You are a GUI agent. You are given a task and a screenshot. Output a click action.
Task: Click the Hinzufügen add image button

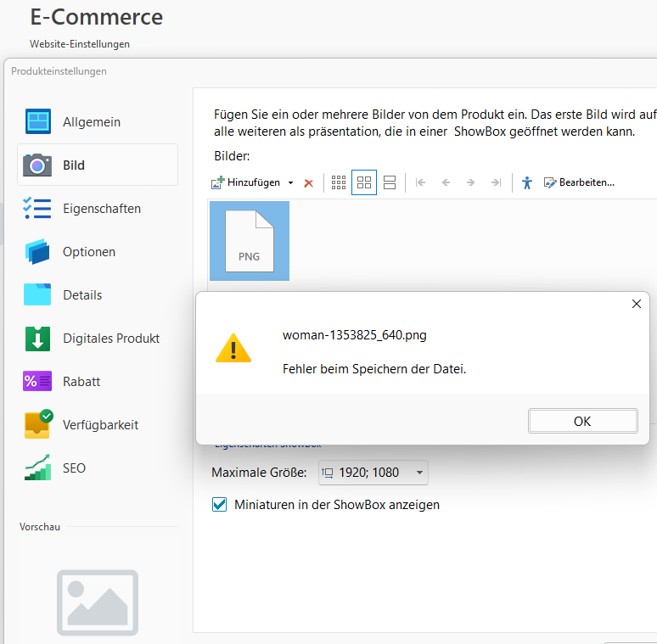tap(246, 182)
